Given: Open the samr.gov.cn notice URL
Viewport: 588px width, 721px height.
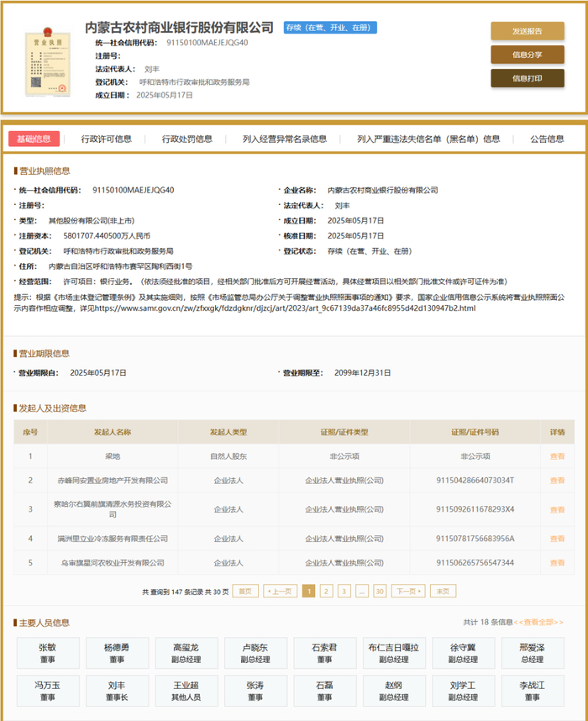Looking at the screenshot, I should (285, 308).
